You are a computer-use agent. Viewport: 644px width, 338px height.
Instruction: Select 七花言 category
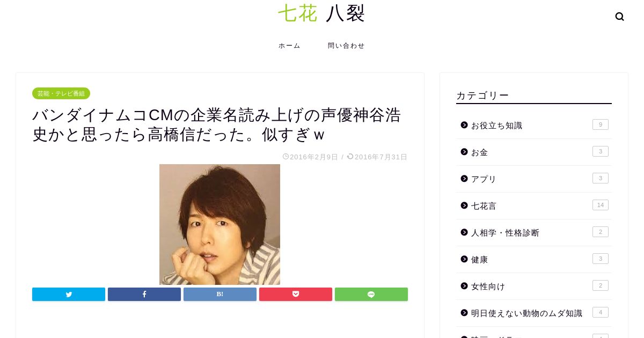[534, 206]
